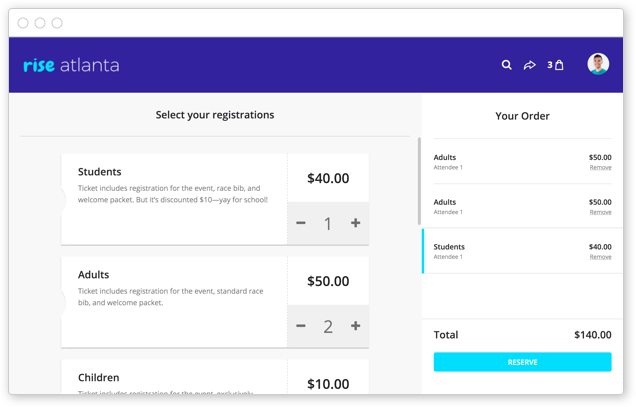Click the Adults ticket description text
Viewport: 636px width, 407px height.
point(171,297)
